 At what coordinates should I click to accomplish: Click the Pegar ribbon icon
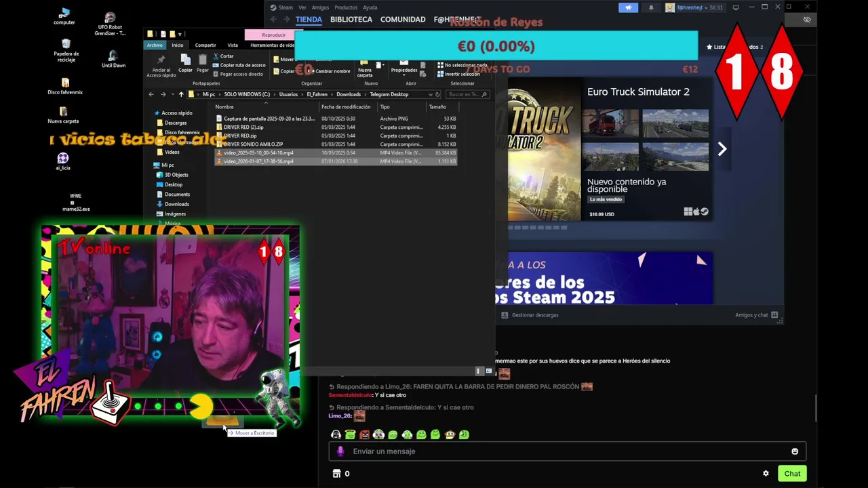[203, 62]
